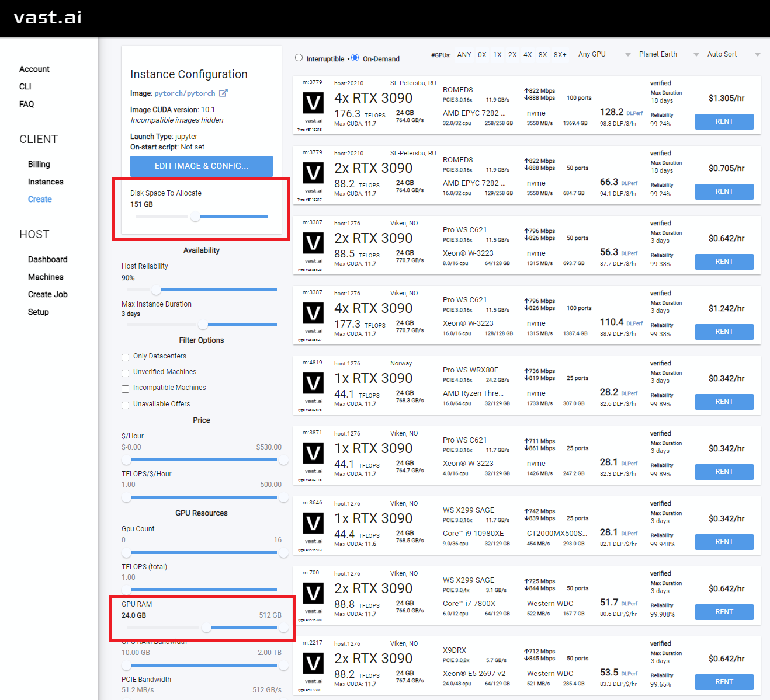Rent the 2x RTX 3090 at $0.705/hr
770x700 pixels.
[x=724, y=191]
